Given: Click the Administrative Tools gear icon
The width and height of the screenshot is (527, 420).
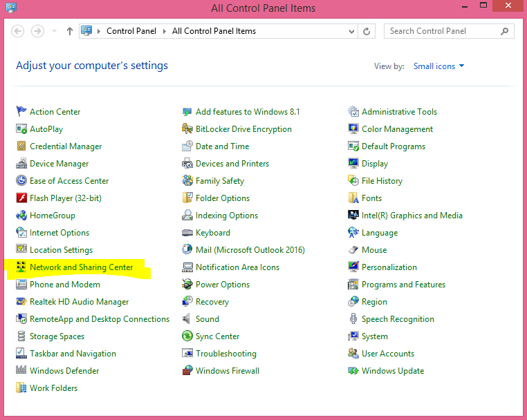Looking at the screenshot, I should (353, 111).
